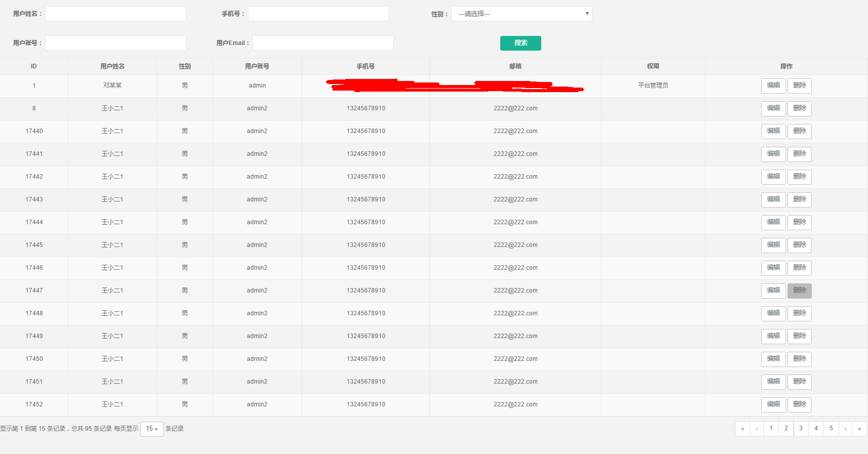The height and width of the screenshot is (454, 868).
Task: Click 编辑 in row 17440
Action: coord(773,131)
